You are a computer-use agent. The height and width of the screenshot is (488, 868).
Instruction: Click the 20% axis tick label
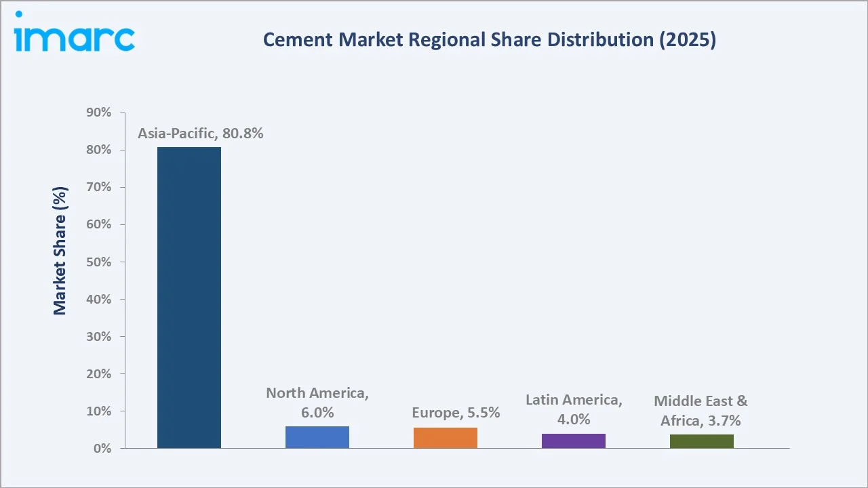[99, 373]
